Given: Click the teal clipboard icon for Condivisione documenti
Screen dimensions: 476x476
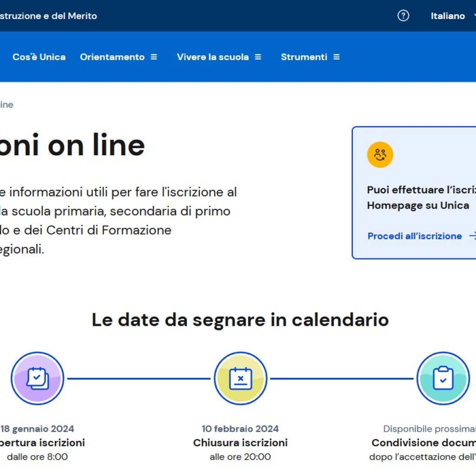Looking at the screenshot, I should click(443, 378).
